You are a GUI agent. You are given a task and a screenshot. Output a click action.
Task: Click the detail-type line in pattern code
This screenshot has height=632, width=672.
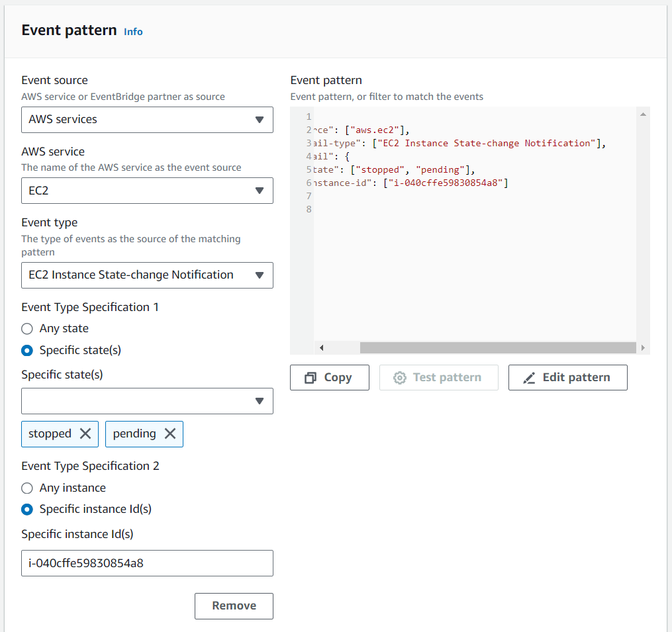coord(459,143)
